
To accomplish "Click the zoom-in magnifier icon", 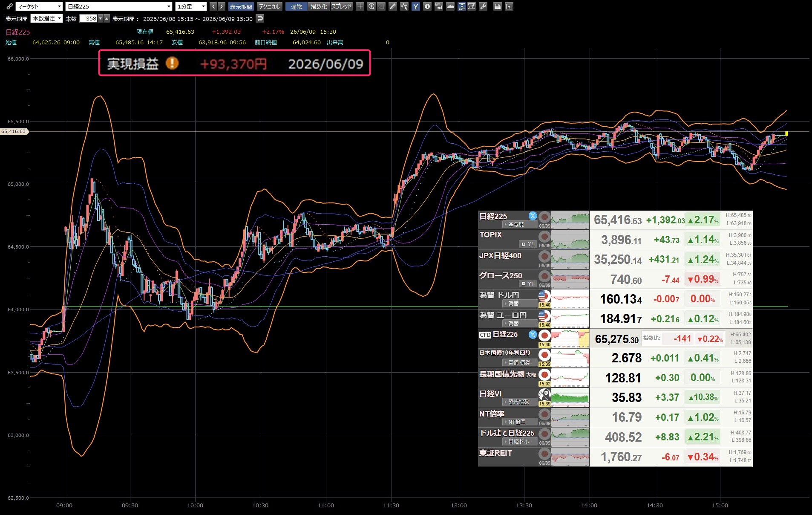I will coord(371,6).
